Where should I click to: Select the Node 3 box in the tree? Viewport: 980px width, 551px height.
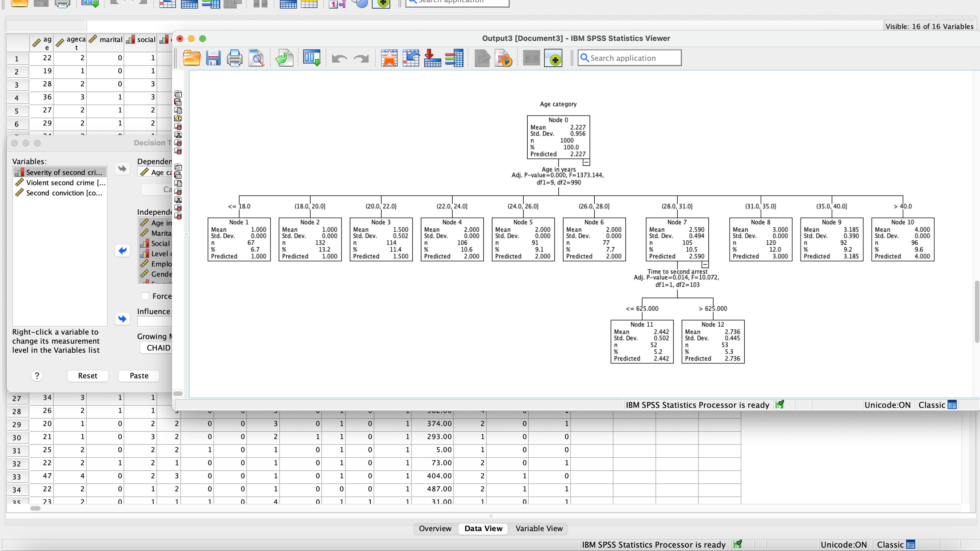381,239
